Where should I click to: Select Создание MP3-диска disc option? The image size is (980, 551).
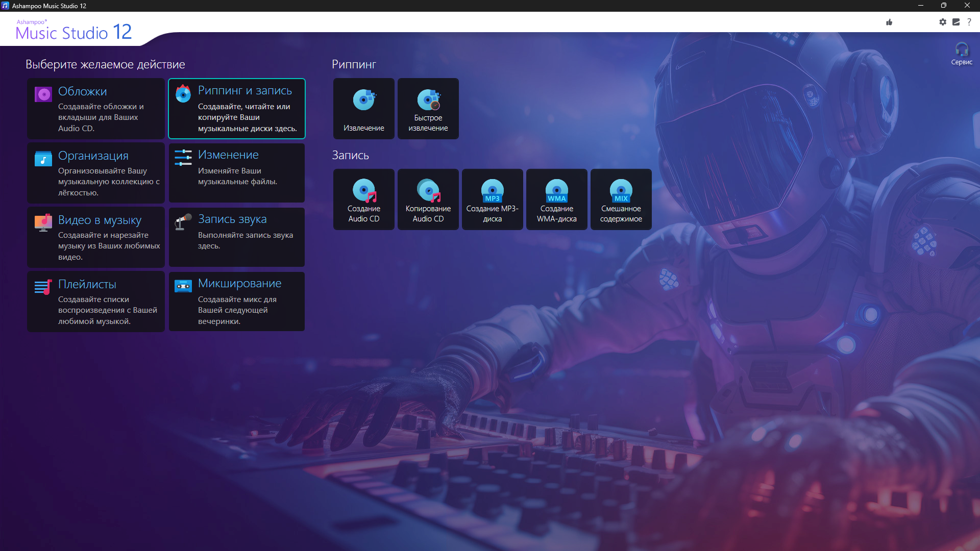pos(492,199)
